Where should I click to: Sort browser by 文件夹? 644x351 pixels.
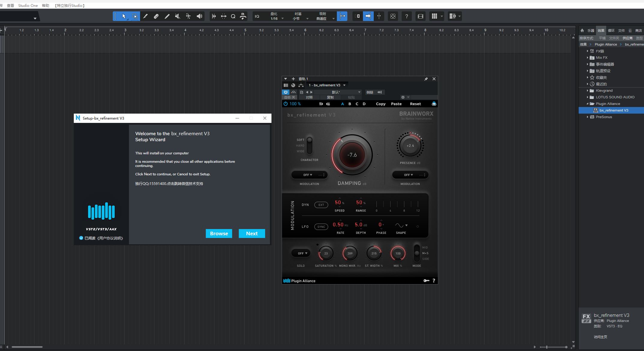coord(614,38)
